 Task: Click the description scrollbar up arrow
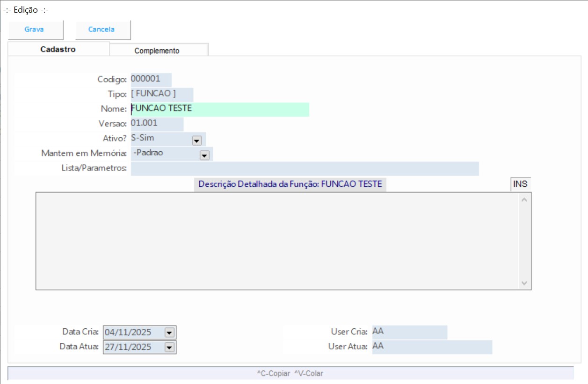click(x=524, y=200)
